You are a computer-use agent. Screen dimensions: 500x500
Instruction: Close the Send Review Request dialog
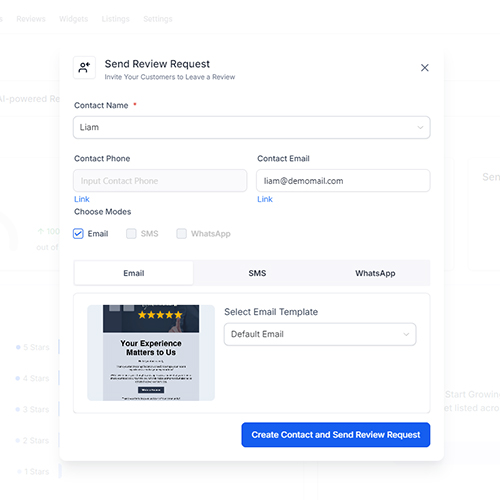(424, 68)
